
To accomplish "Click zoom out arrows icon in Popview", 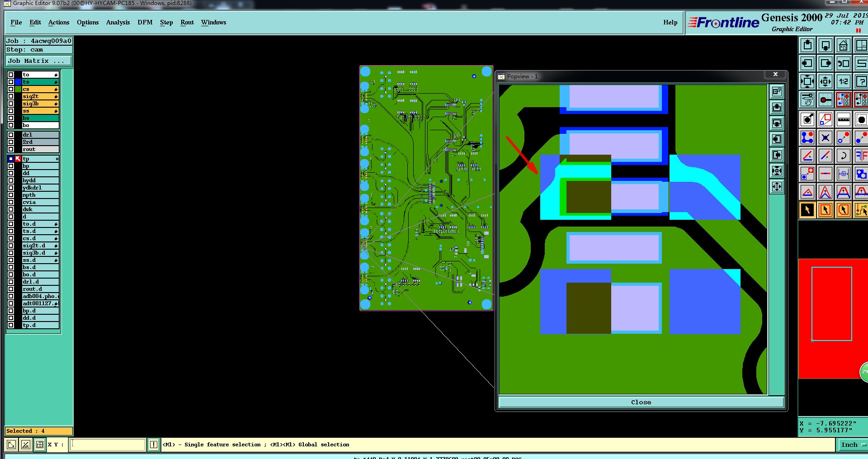I will tap(777, 186).
